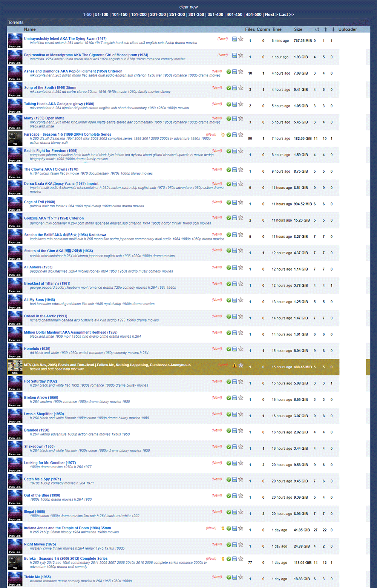The height and width of the screenshot is (588, 377).
Task: Download the Dying Swan torrent via floppy icon
Action: click(234, 39)
